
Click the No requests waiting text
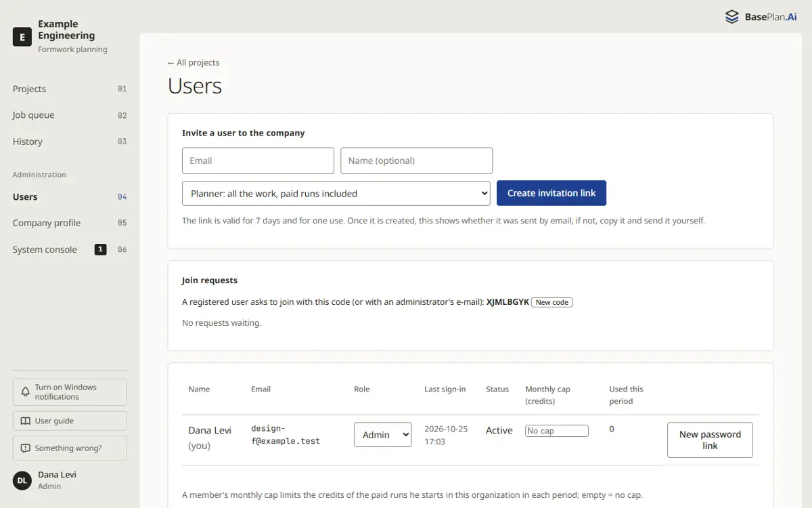[x=221, y=323]
